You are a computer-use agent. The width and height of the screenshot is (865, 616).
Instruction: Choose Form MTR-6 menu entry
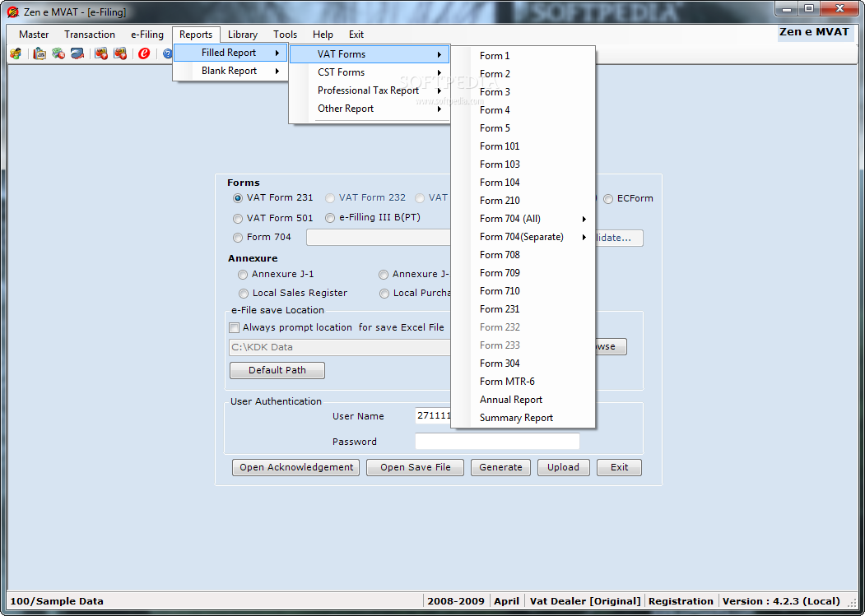[523, 382]
